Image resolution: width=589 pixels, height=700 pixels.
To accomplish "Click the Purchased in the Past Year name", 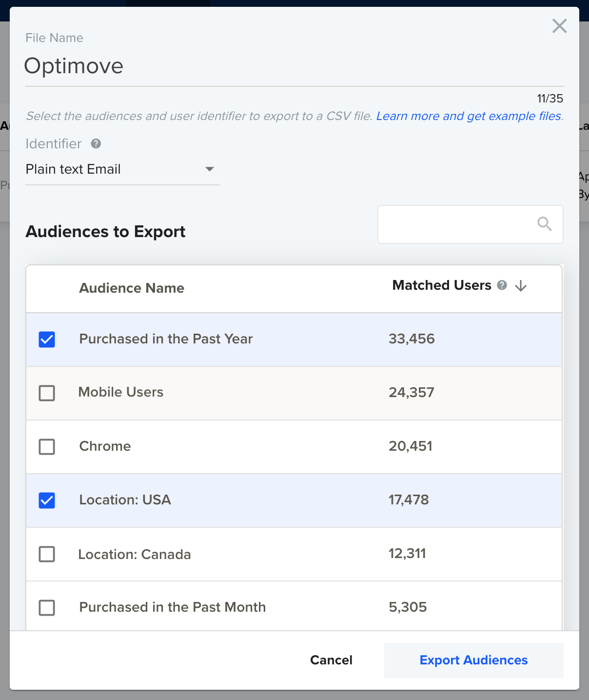I will [x=166, y=339].
